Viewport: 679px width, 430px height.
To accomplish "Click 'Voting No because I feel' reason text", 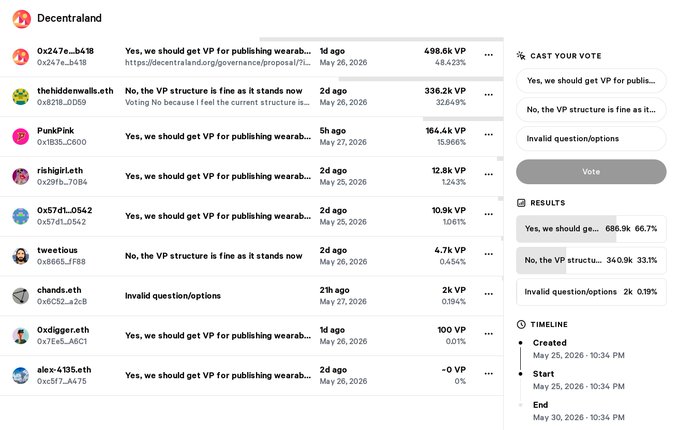I will pyautogui.click(x=217, y=102).
